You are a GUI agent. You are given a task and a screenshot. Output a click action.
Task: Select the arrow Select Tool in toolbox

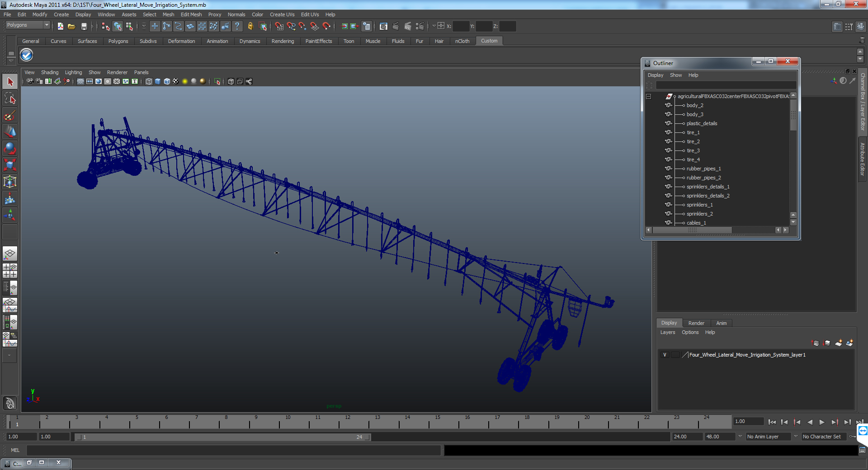[10, 82]
